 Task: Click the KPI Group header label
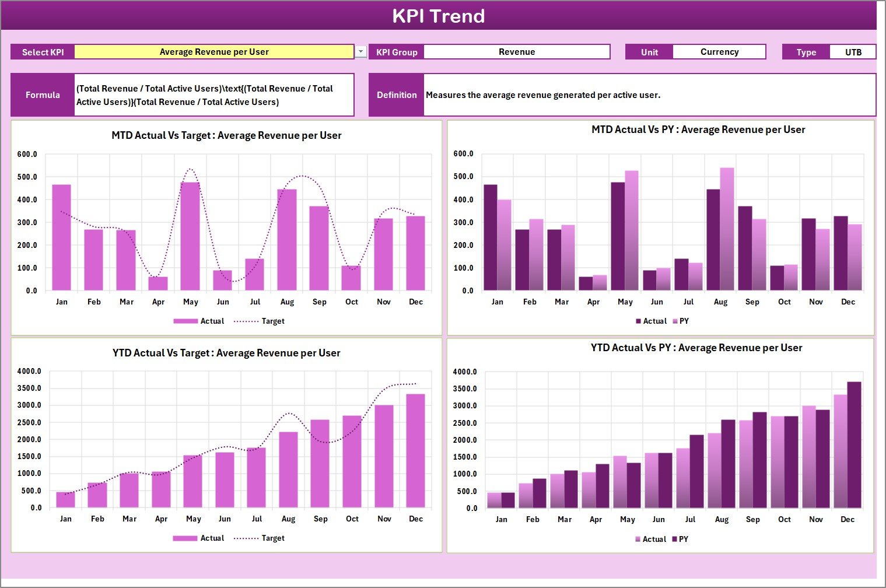396,51
